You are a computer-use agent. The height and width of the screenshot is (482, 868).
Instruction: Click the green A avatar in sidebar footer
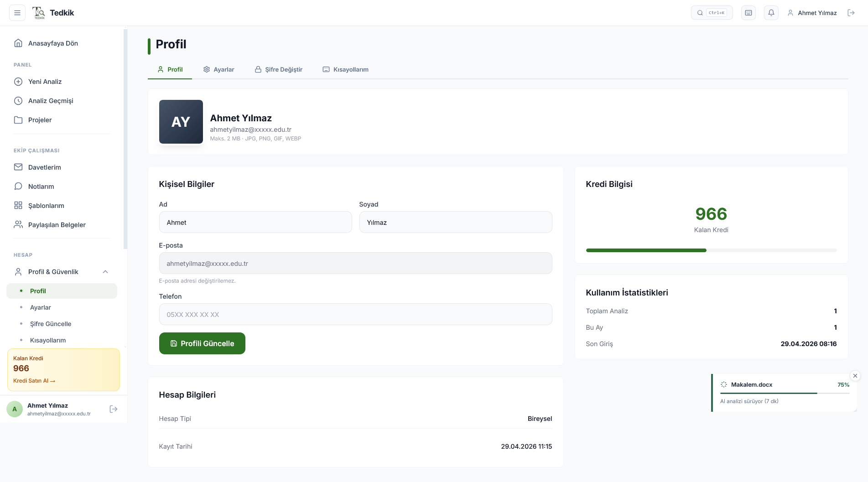15,409
